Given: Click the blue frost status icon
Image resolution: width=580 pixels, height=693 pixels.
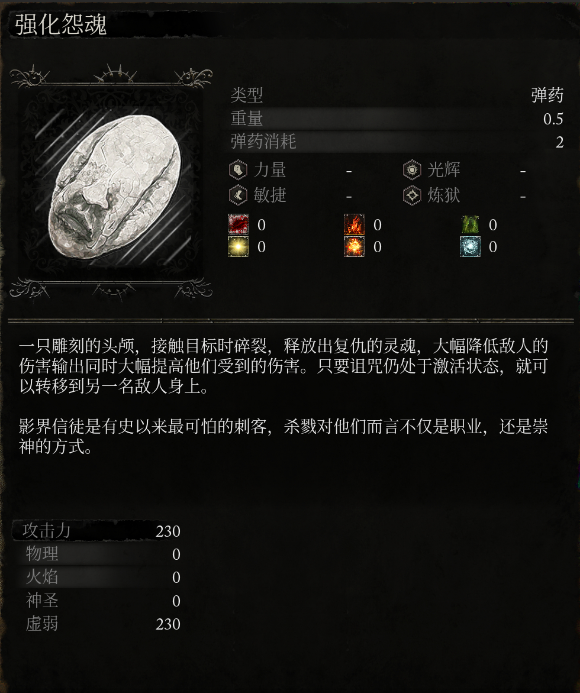Looking at the screenshot, I should [x=470, y=246].
